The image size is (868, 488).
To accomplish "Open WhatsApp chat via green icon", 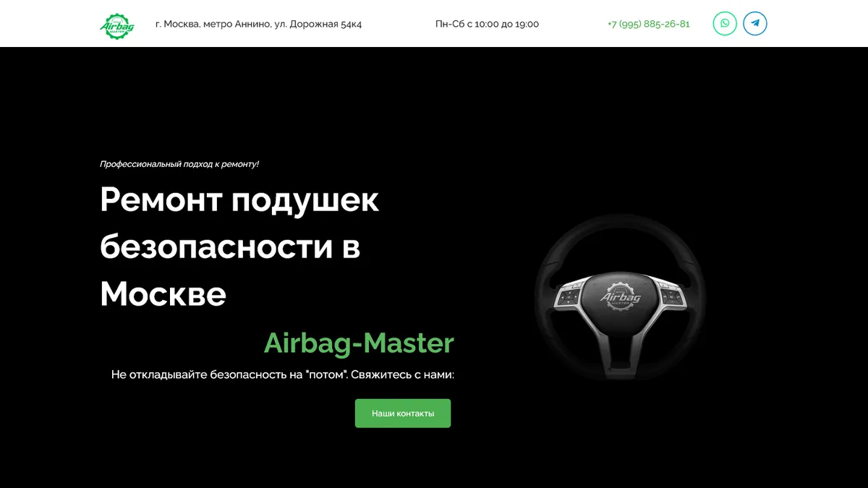I will point(725,23).
